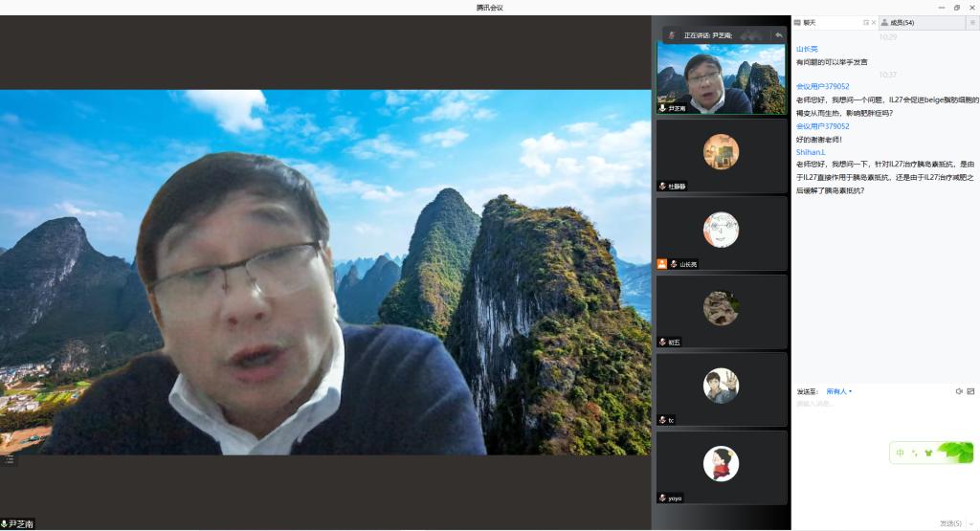Click the punctuation icon on the input method bar
Viewport: 980px width, 531px height.
[x=914, y=453]
